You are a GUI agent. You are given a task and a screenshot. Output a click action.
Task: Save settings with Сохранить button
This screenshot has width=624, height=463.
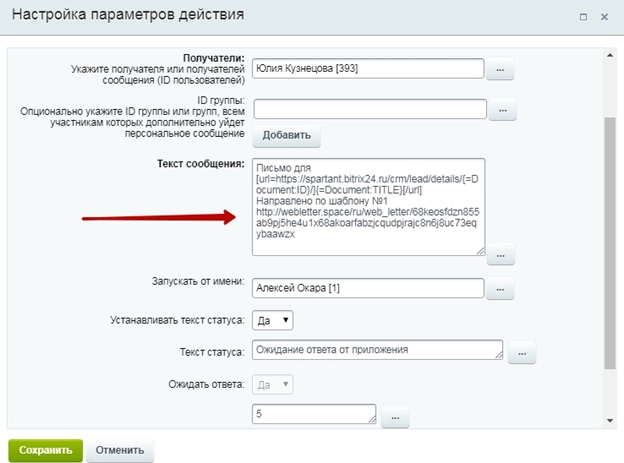click(x=45, y=450)
